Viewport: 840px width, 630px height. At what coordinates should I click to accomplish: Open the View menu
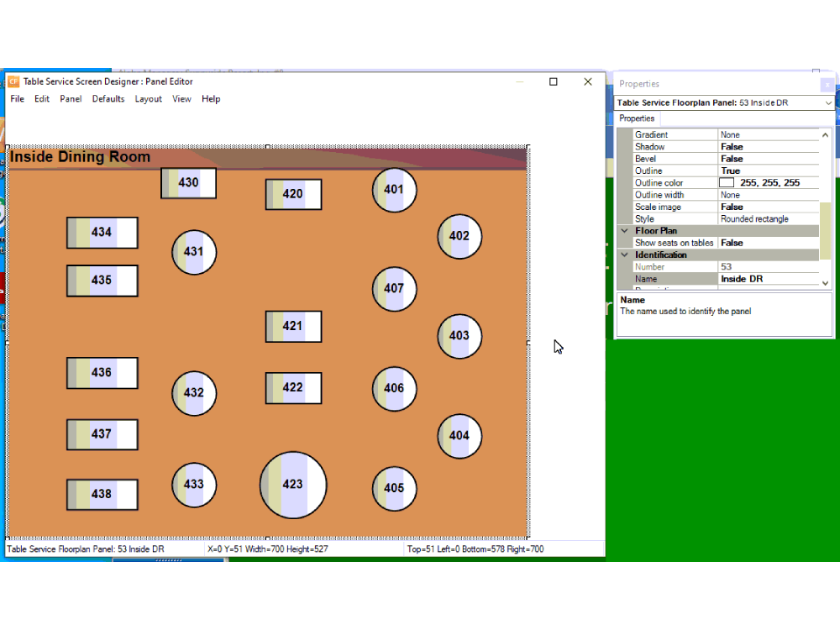(x=181, y=99)
